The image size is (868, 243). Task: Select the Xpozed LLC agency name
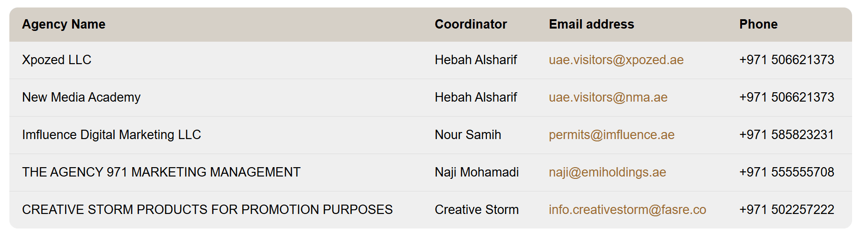pyautogui.click(x=57, y=60)
